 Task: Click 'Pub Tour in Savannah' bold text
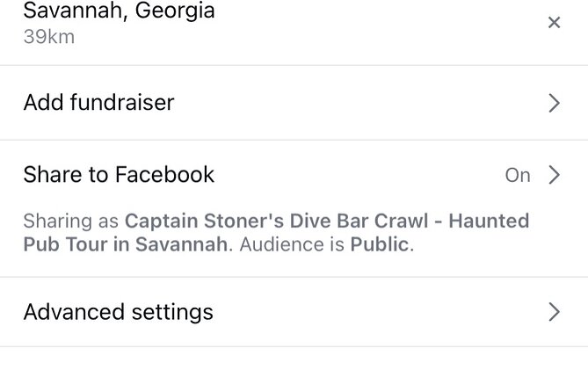tap(126, 244)
